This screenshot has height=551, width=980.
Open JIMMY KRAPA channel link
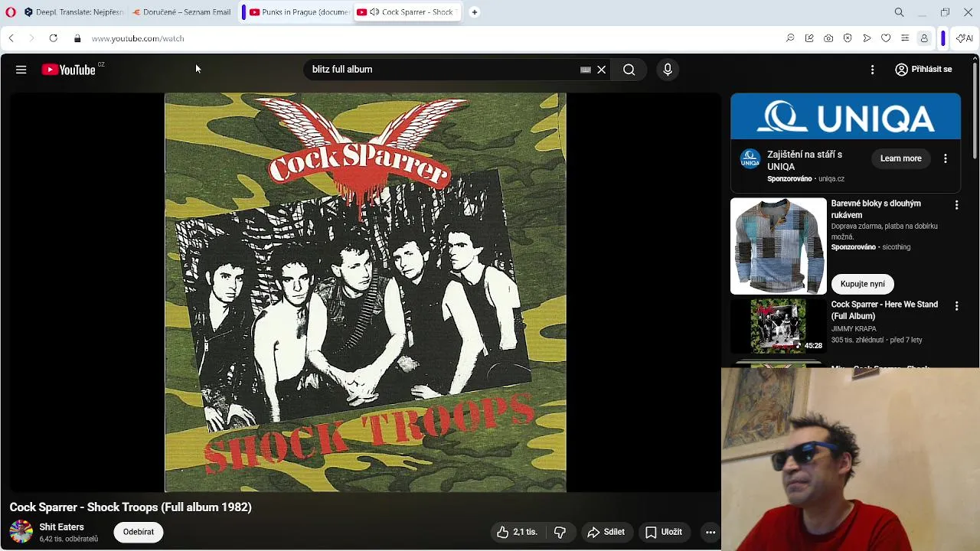pos(854,329)
